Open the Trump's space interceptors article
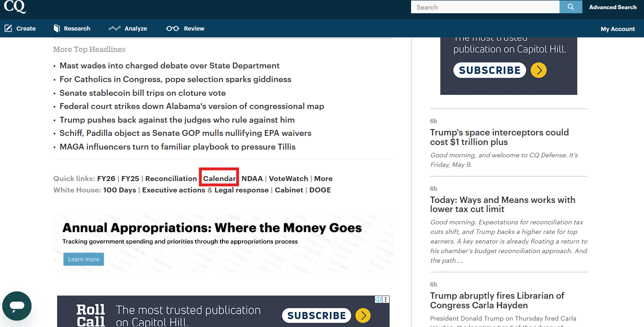The width and height of the screenshot is (644, 327). pyautogui.click(x=499, y=137)
